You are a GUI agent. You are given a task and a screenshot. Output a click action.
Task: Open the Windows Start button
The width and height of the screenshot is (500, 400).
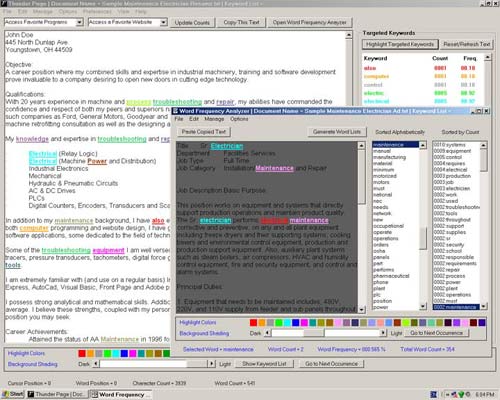(x=13, y=394)
